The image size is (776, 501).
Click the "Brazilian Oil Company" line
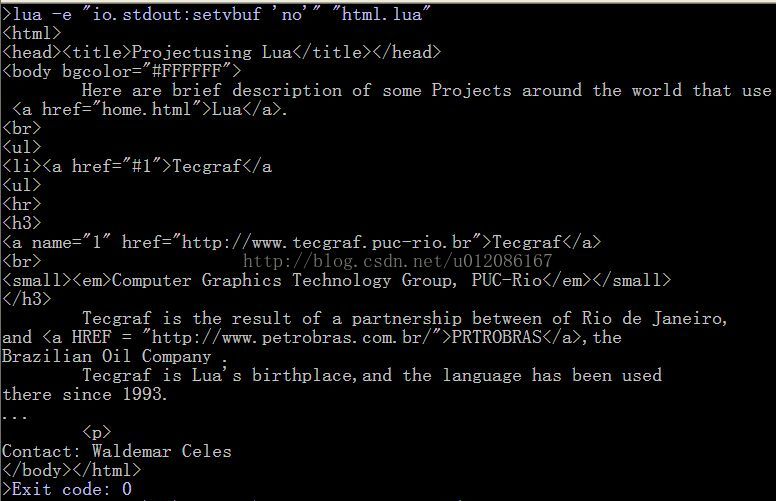115,356
